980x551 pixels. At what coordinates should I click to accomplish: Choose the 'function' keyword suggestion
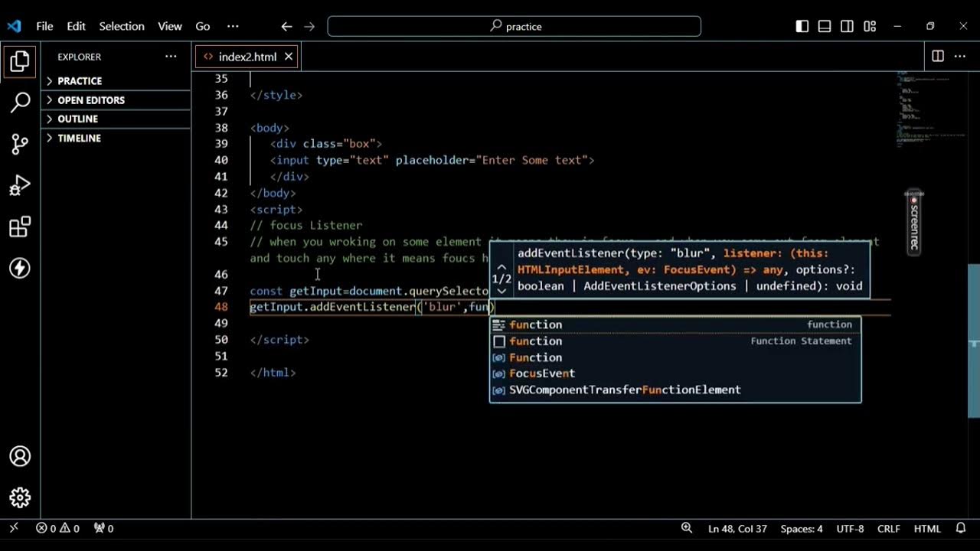point(675,324)
